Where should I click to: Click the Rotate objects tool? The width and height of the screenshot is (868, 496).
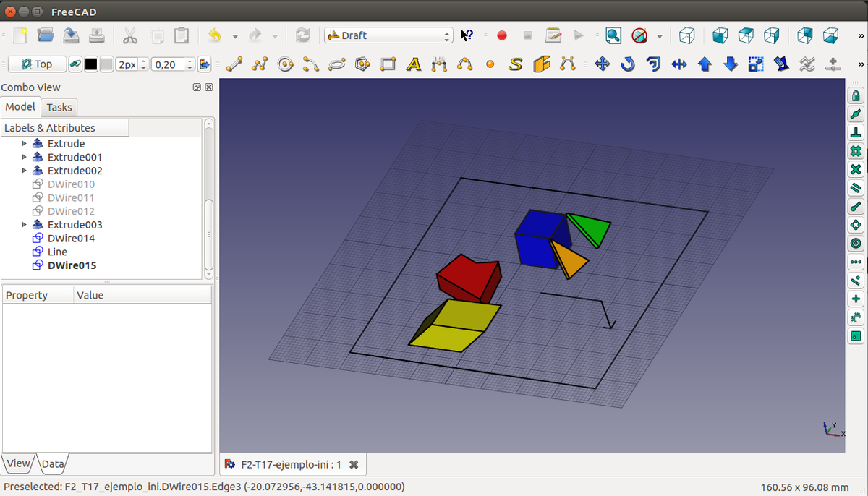click(x=627, y=64)
